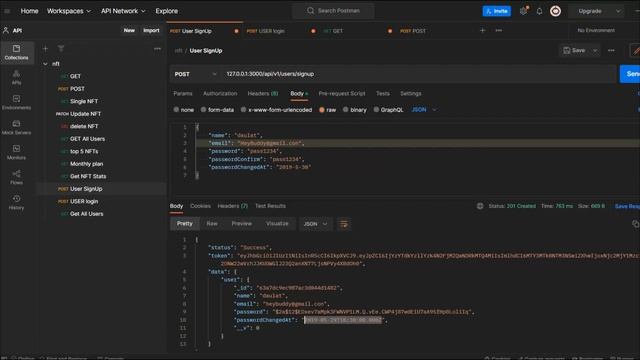
Task: Collapse the nft collection tree
Action: pyautogui.click(x=45, y=64)
